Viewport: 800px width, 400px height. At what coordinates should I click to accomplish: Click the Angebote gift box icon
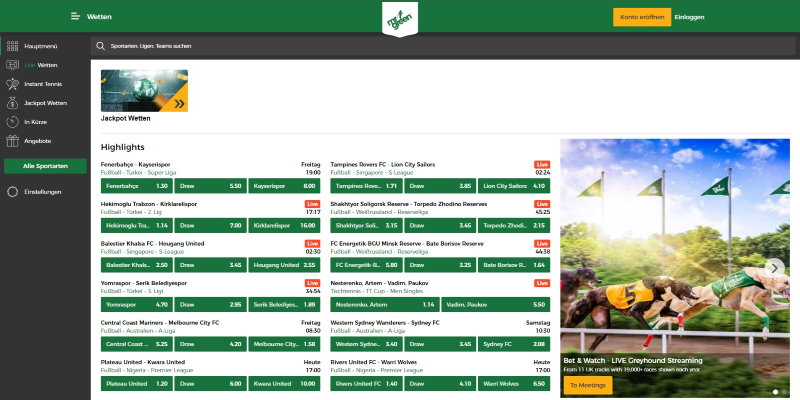(13, 141)
